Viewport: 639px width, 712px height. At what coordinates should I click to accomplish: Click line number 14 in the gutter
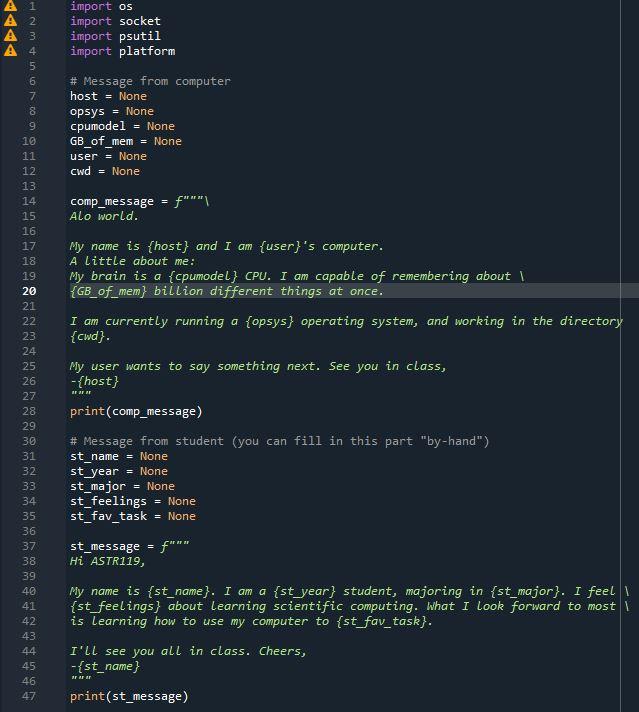point(29,201)
